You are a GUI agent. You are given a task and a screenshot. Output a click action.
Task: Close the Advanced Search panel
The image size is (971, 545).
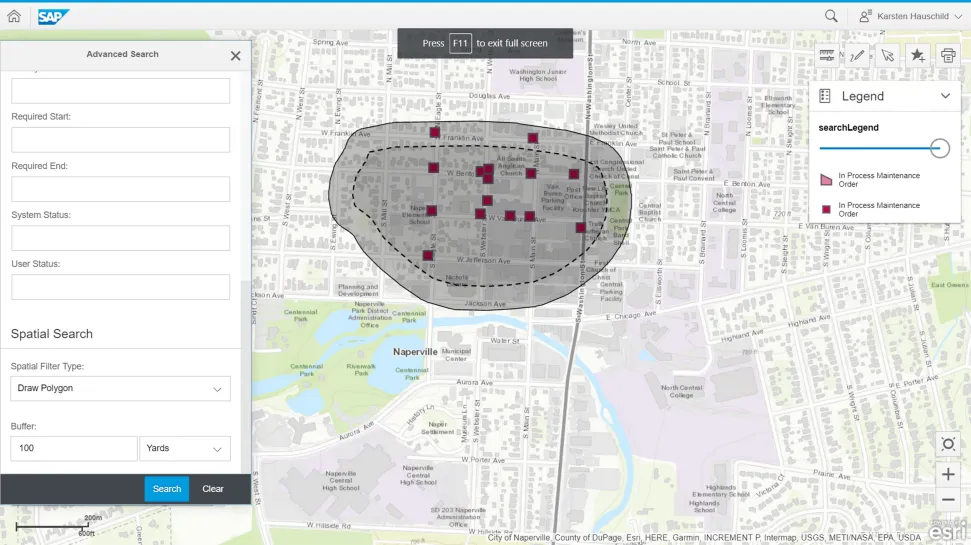point(235,56)
